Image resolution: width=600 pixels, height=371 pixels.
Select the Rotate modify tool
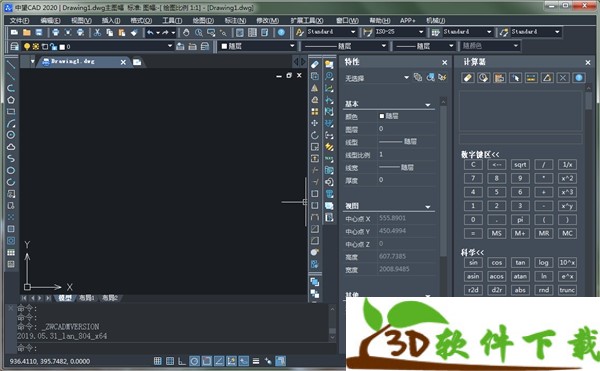[x=315, y=135]
